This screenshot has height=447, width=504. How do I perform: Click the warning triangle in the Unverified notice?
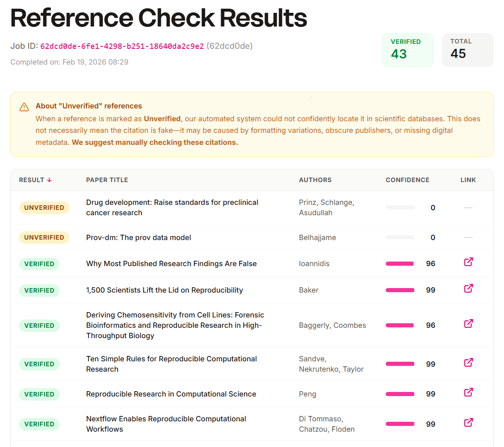tap(24, 106)
